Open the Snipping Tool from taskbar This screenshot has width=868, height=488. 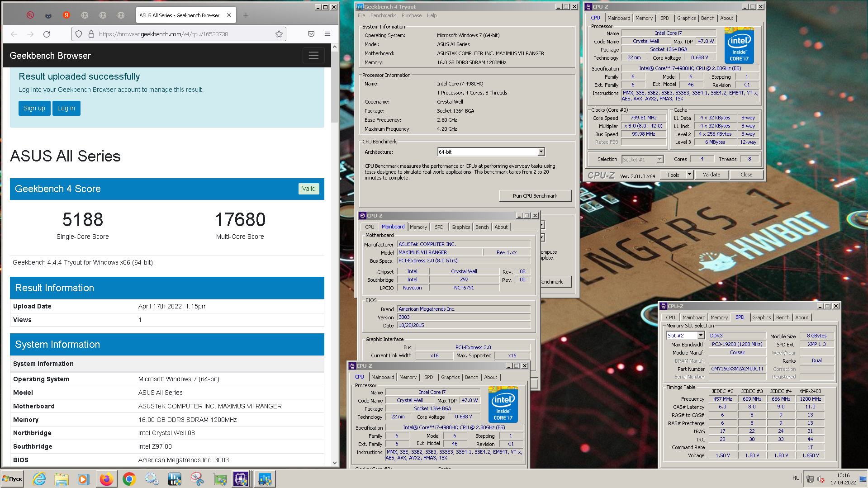click(197, 479)
